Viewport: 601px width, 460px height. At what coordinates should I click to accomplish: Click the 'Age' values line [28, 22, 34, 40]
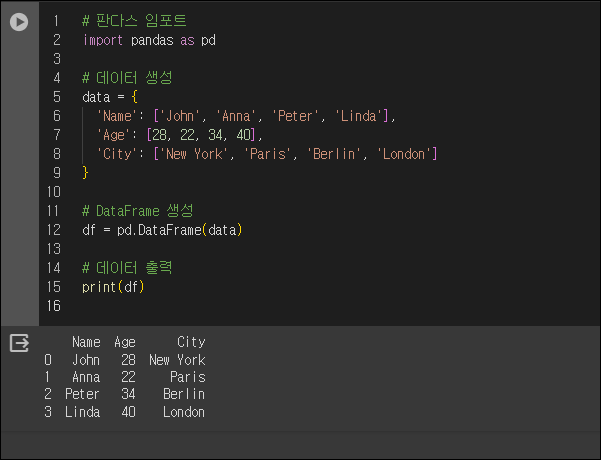click(179, 135)
